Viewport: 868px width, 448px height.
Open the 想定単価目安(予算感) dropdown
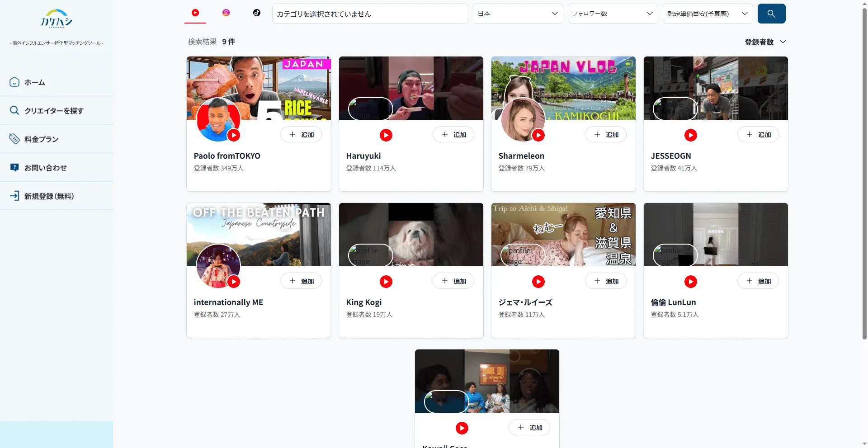(x=708, y=14)
